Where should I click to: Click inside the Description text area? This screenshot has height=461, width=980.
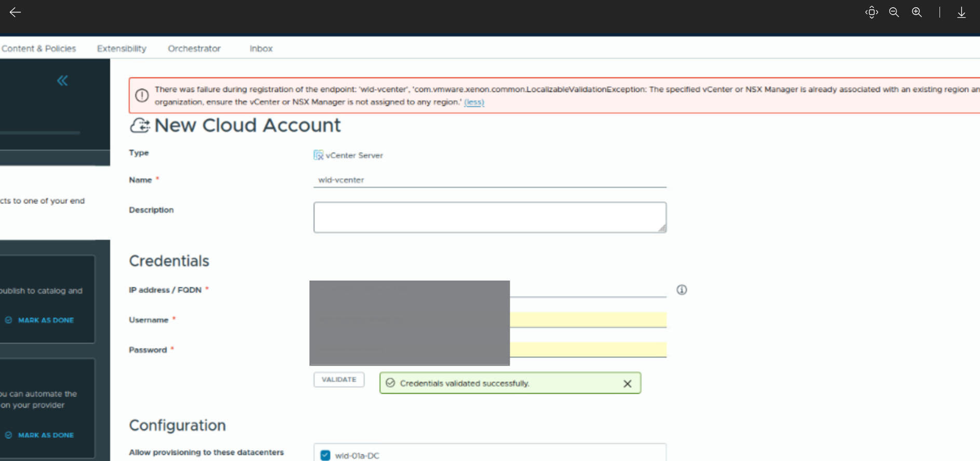click(489, 217)
